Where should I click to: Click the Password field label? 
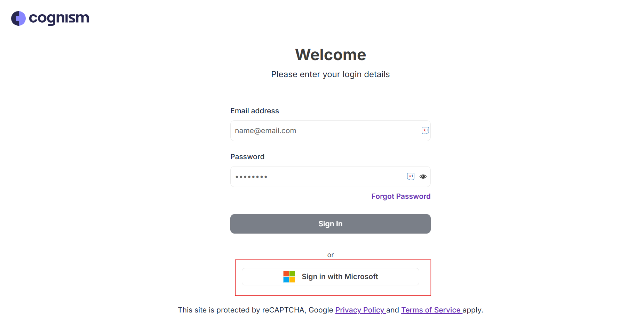[x=247, y=157]
